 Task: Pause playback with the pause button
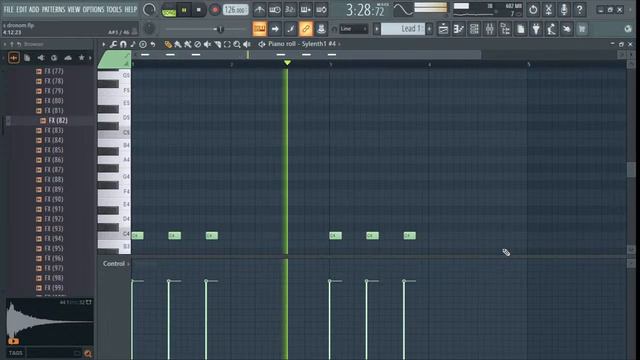pyautogui.click(x=184, y=10)
